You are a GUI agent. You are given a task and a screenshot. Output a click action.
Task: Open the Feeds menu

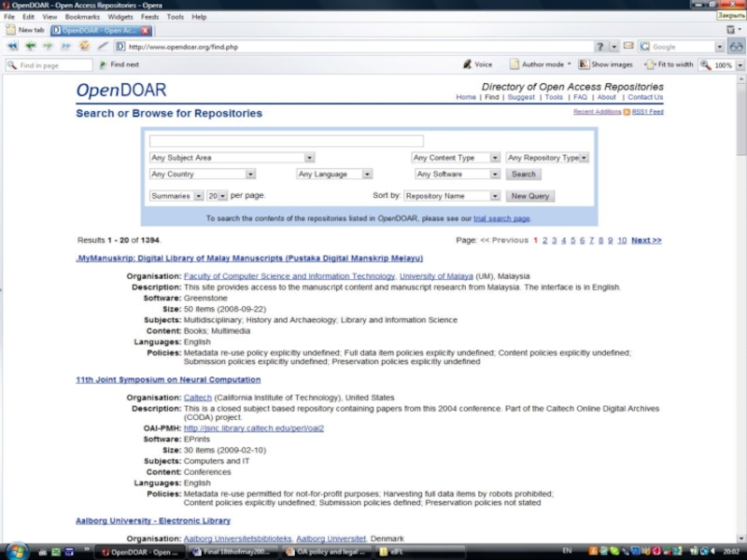click(x=149, y=17)
